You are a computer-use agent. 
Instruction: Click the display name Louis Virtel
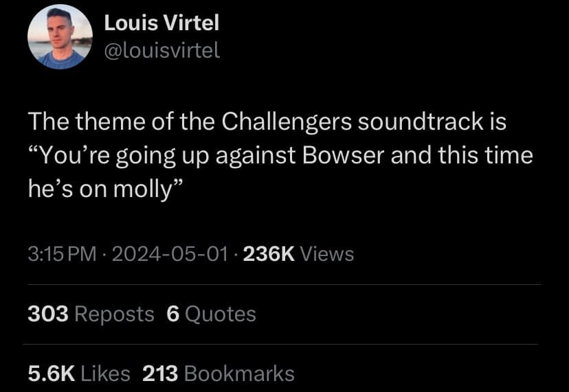[x=161, y=23]
